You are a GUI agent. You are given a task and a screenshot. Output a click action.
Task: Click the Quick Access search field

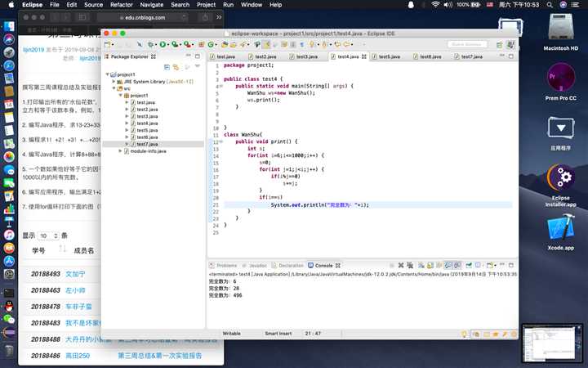[x=467, y=44]
